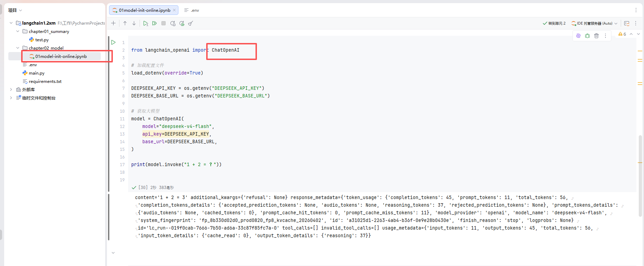Click the load_dotenv(override=True) code line
Screen dimensions: 644x266
[167, 73]
